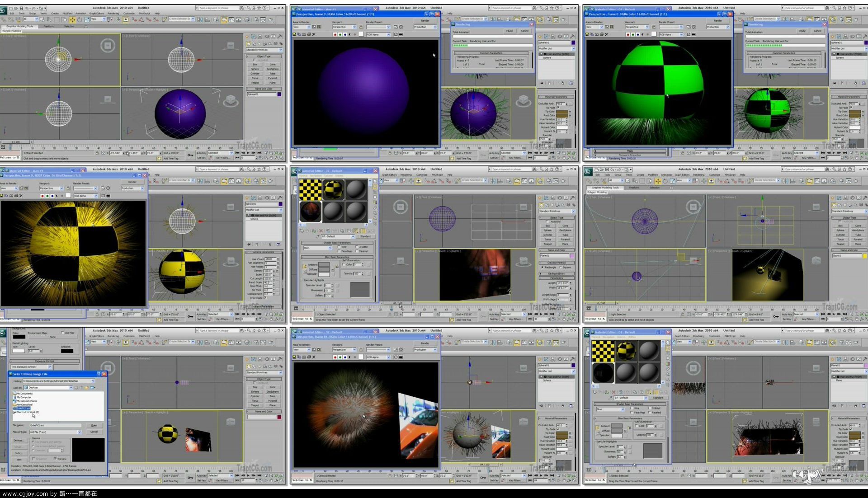Click Info... button in Select Bitmap dialog
Image resolution: width=868 pixels, height=498 pixels.
pos(19,453)
